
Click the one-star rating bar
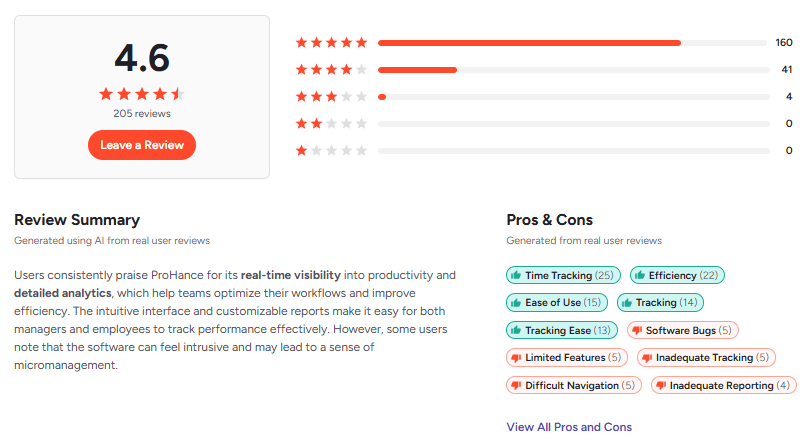point(571,151)
